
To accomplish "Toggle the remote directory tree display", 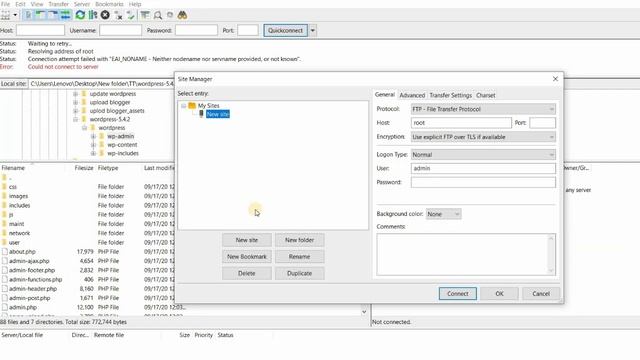I will coord(53,15).
